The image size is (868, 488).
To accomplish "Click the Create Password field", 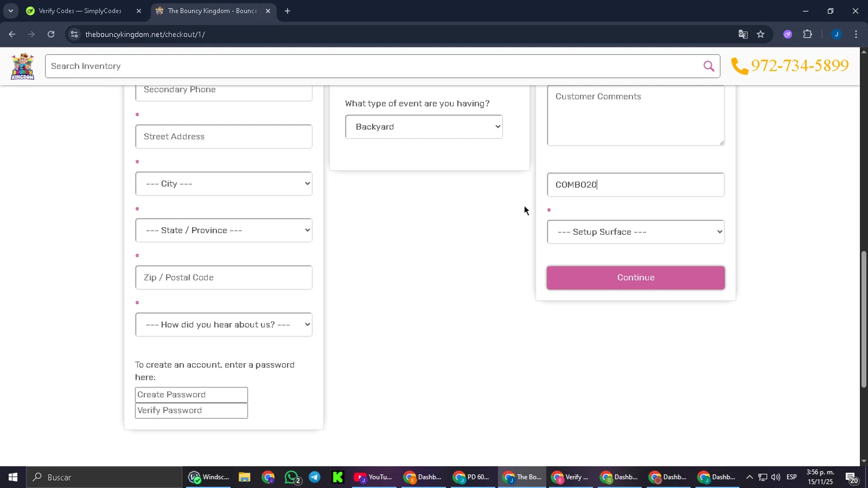I will pos(192,395).
